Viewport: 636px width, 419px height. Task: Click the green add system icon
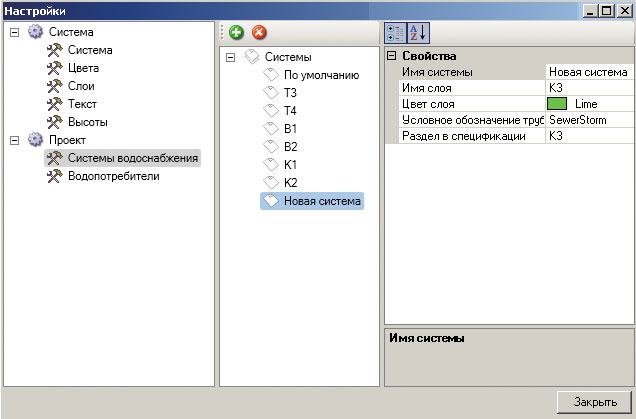click(236, 33)
